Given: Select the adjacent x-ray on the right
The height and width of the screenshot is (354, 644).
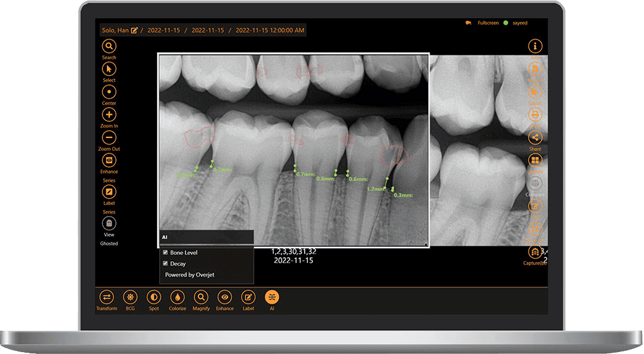Looking at the screenshot, I should pos(488,150).
